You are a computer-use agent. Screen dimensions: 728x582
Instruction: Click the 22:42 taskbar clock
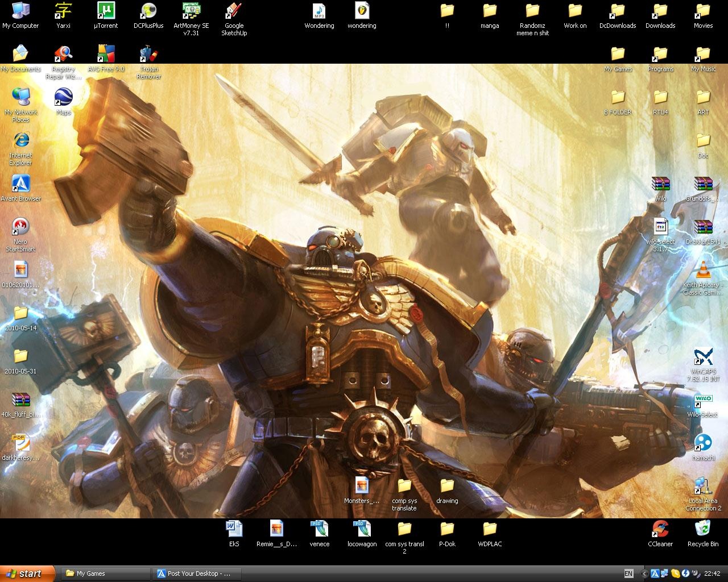coord(712,573)
